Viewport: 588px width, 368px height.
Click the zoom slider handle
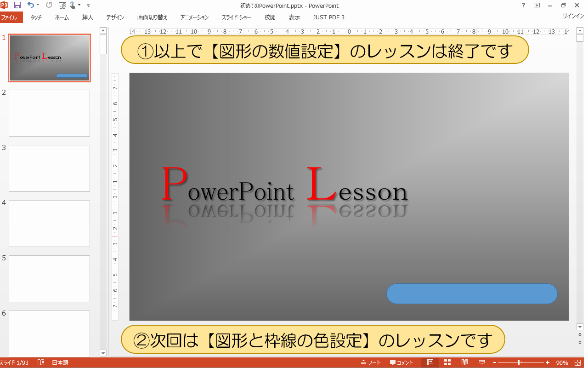click(519, 363)
